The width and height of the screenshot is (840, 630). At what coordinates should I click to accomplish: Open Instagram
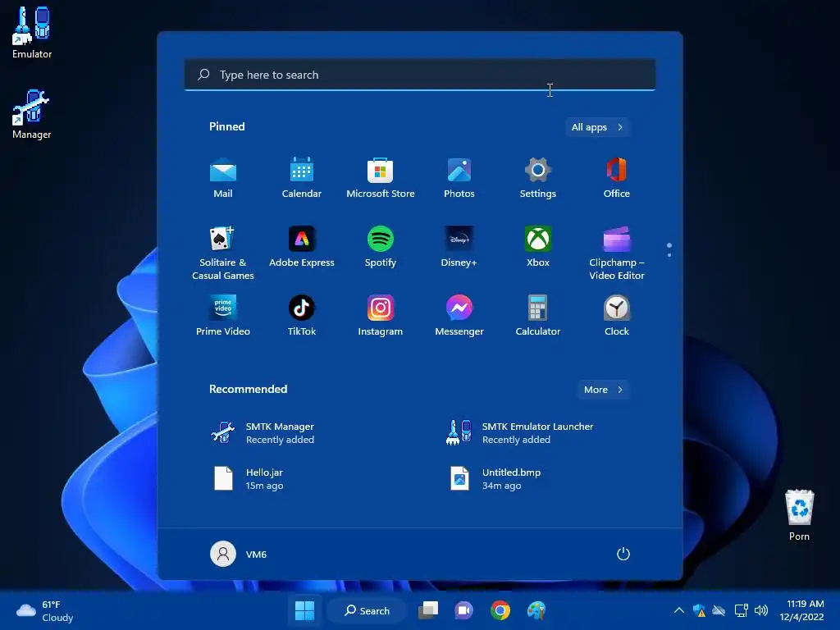(x=381, y=316)
